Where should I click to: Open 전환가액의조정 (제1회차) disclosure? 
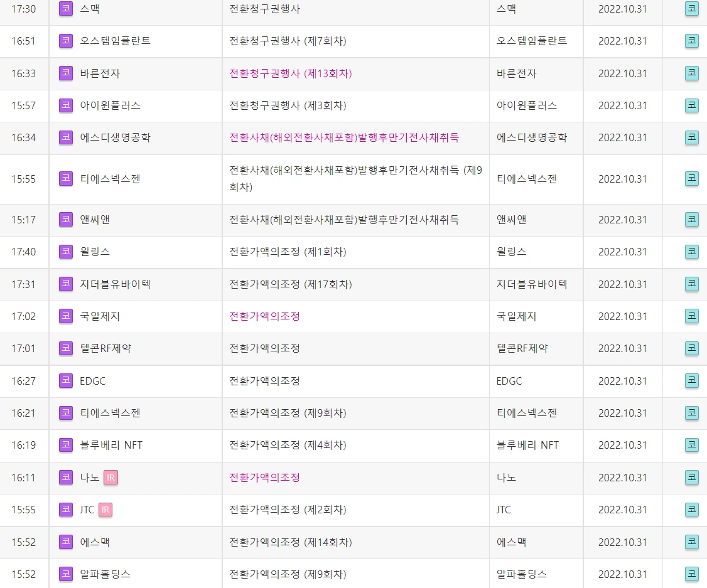point(288,252)
